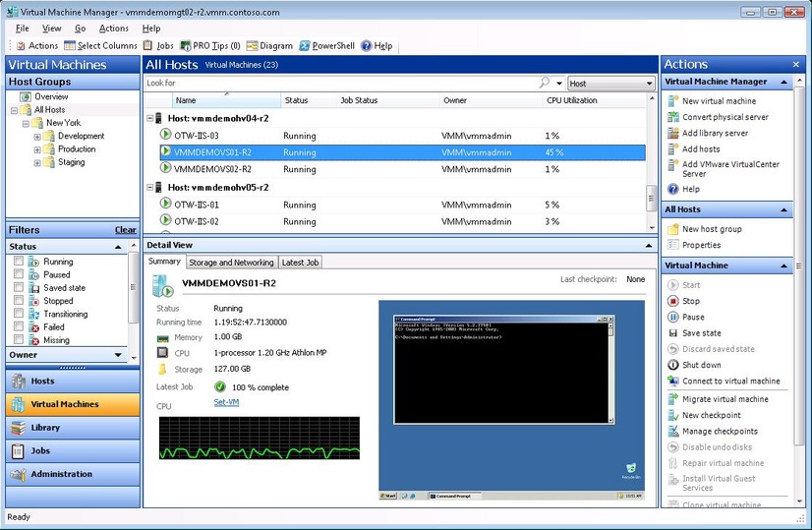Expand the Owner filter section
Screen dimensions: 812x530
pyautogui.click(x=118, y=355)
